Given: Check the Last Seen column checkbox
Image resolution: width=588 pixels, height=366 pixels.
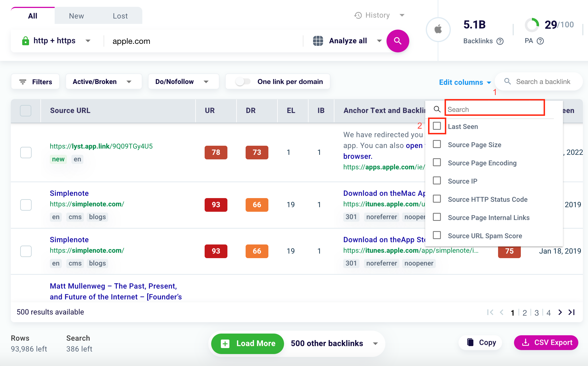Looking at the screenshot, I should click(x=437, y=126).
